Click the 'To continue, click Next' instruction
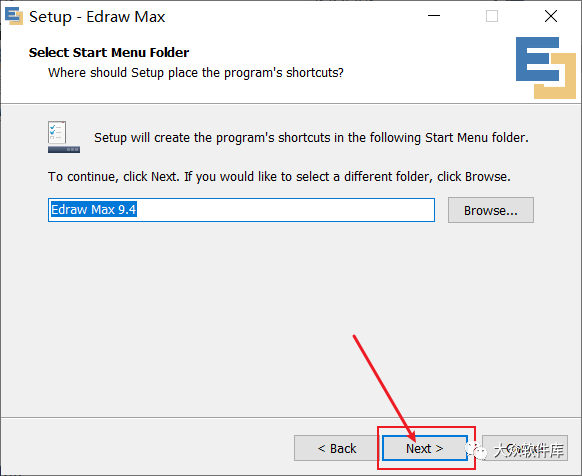This screenshot has height=476, width=582. click(x=279, y=176)
